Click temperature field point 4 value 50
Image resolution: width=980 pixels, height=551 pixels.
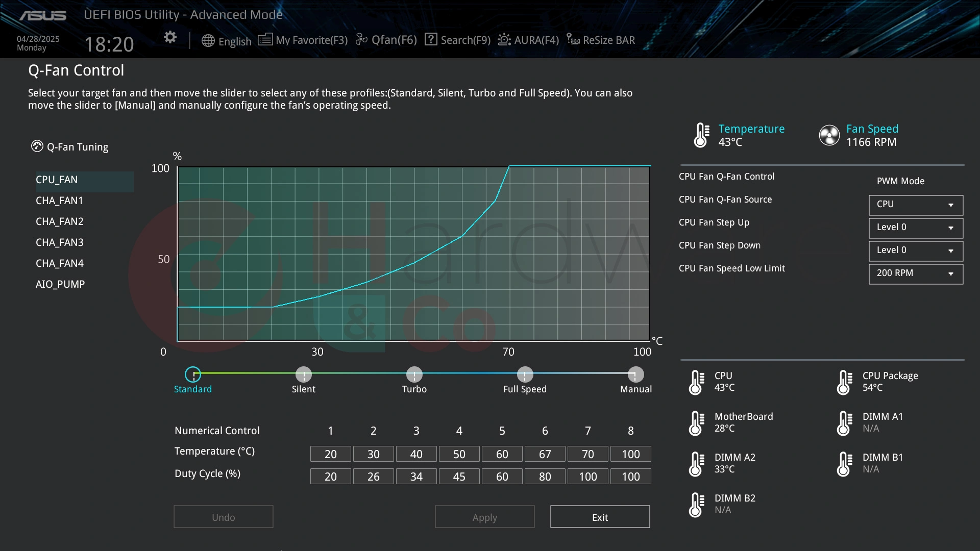coord(459,454)
